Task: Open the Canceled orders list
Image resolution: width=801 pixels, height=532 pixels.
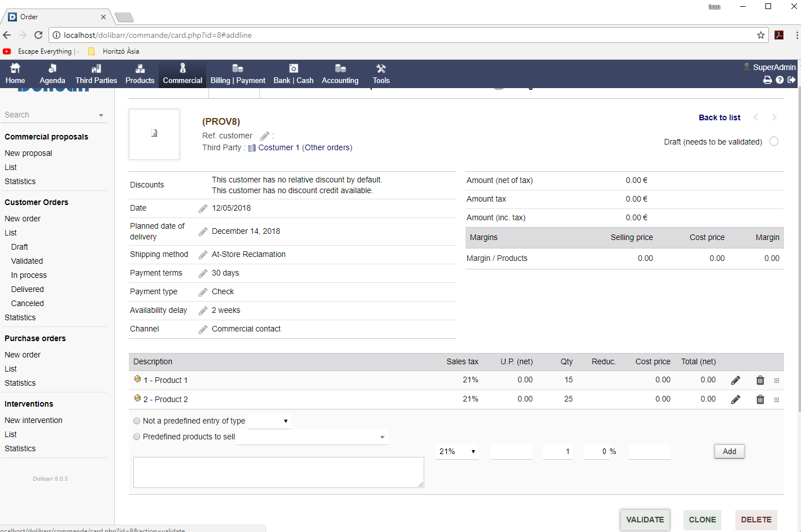Action: [x=27, y=303]
